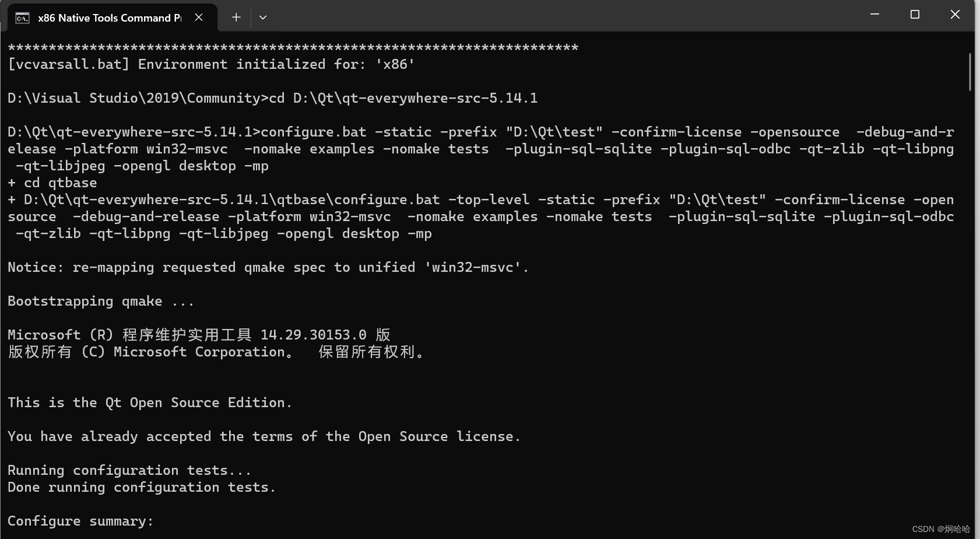Click the Command Prompt icon on the active tab
Image resolution: width=980 pixels, height=539 pixels.
pos(22,17)
